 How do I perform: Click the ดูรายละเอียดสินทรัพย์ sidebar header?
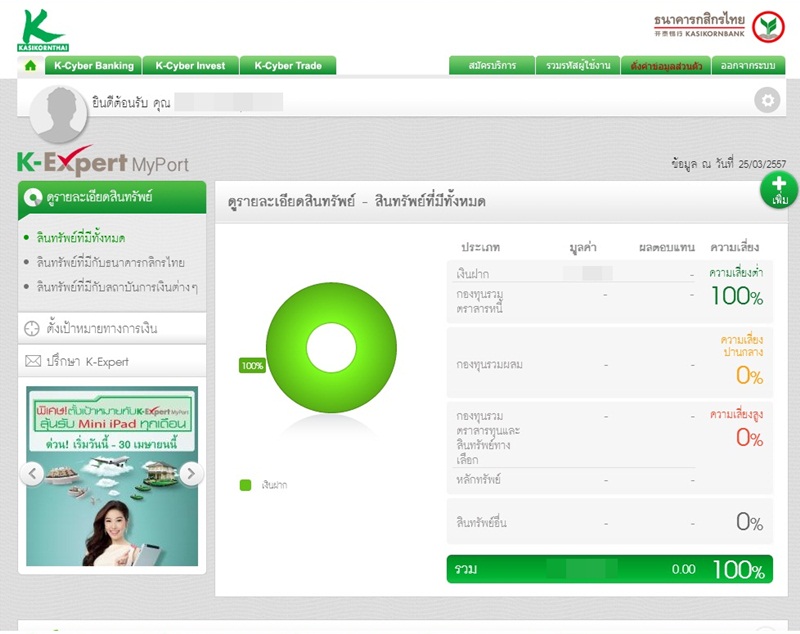coord(112,197)
